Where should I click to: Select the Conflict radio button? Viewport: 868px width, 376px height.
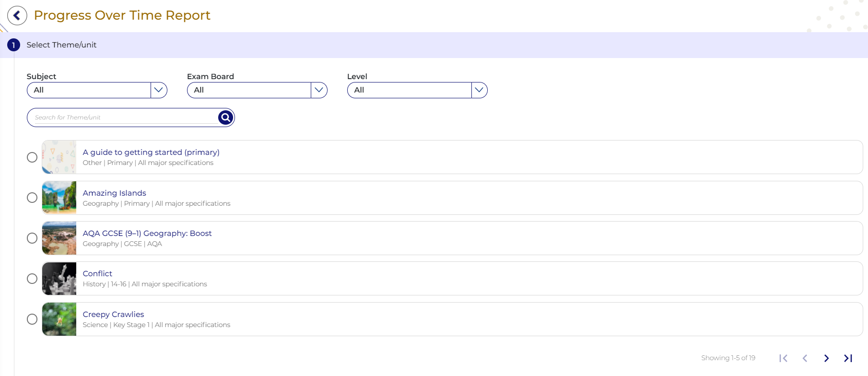click(32, 279)
